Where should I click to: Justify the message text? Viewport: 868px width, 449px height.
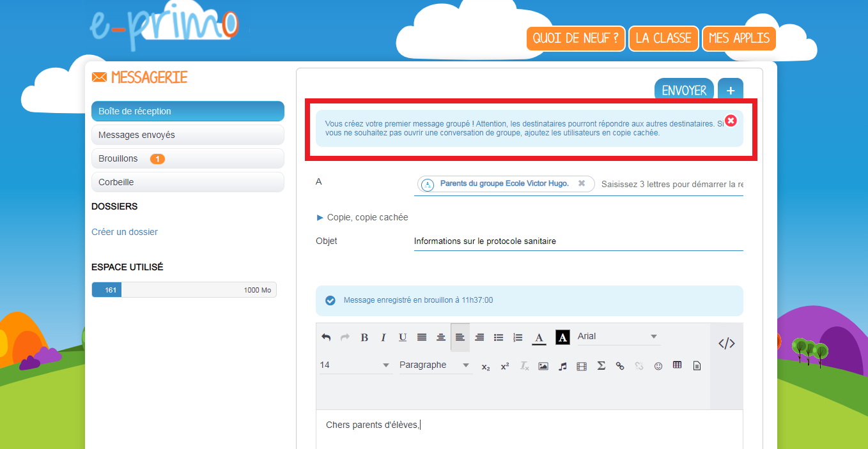[x=422, y=337]
